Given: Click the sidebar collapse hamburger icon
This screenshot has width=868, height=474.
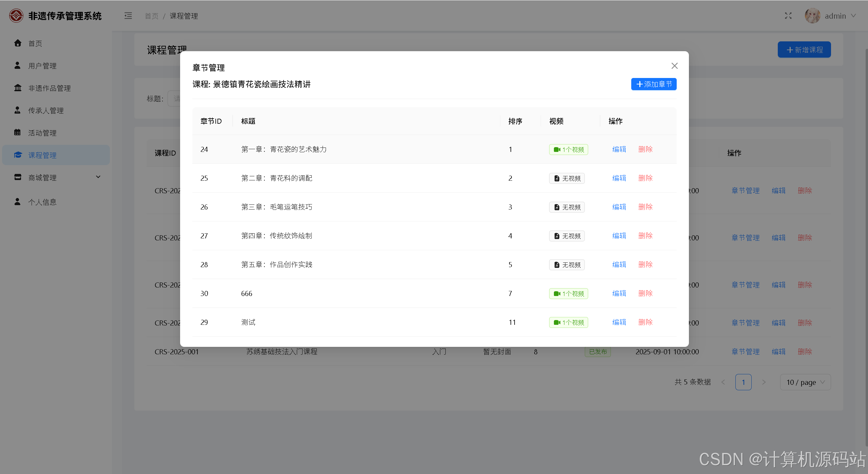Looking at the screenshot, I should click(x=128, y=16).
